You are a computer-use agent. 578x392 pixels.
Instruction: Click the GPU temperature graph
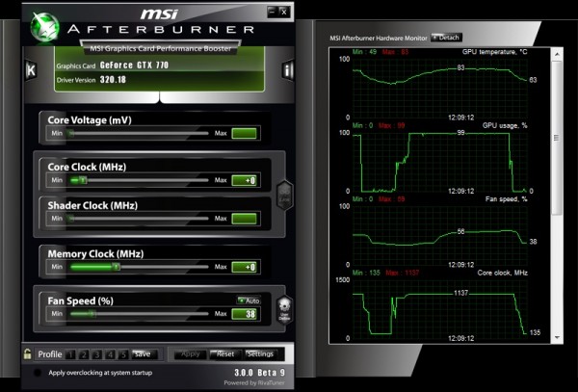(440, 89)
